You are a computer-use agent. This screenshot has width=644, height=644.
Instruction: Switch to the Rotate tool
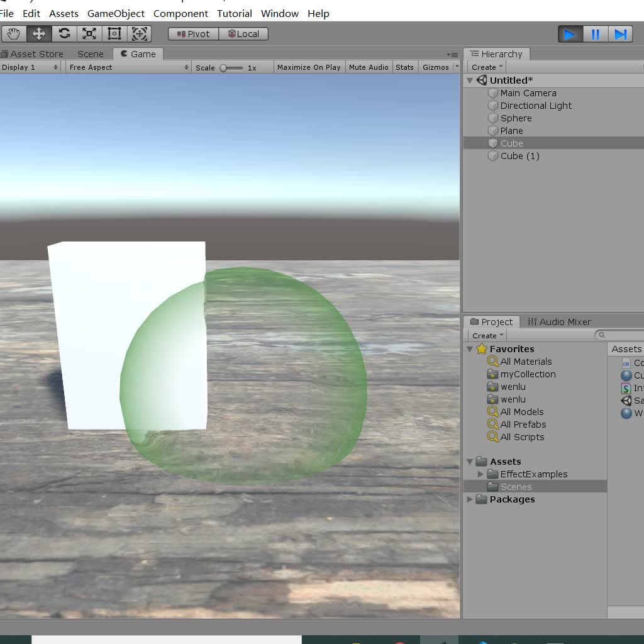tap(64, 34)
